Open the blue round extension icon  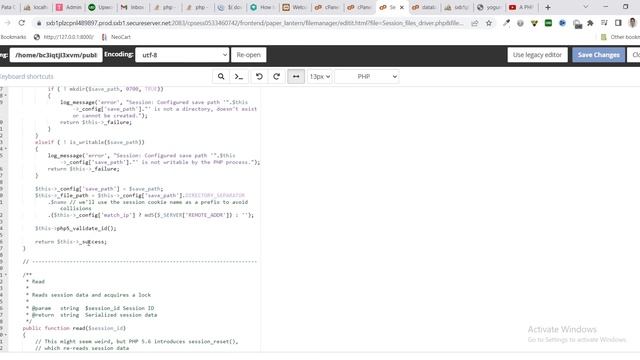pos(562,23)
